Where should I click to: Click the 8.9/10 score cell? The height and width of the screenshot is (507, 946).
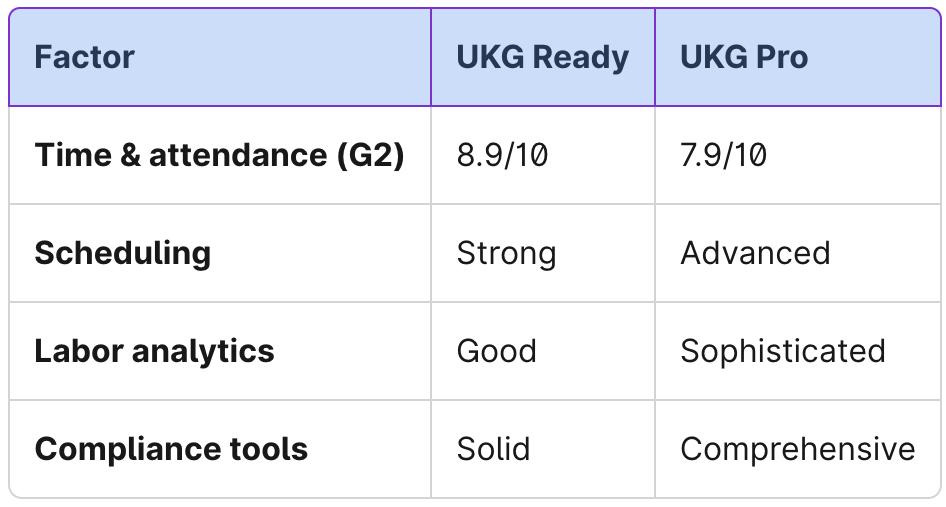click(x=502, y=155)
